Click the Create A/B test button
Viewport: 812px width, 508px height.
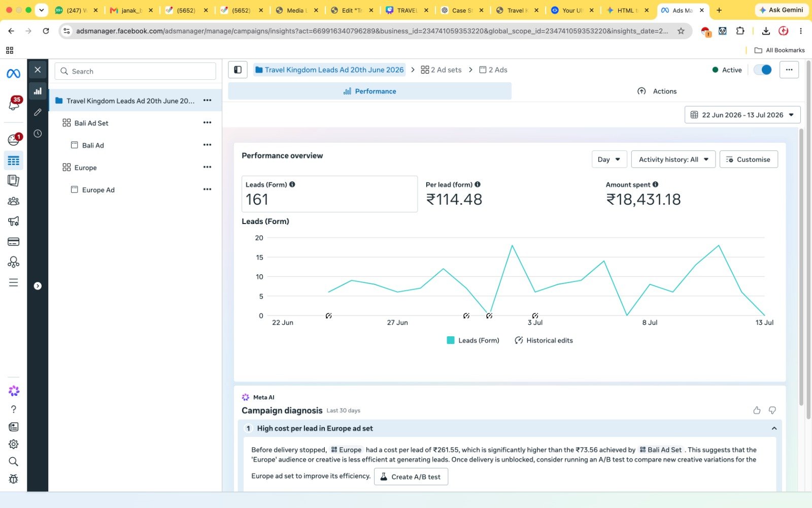[411, 477]
